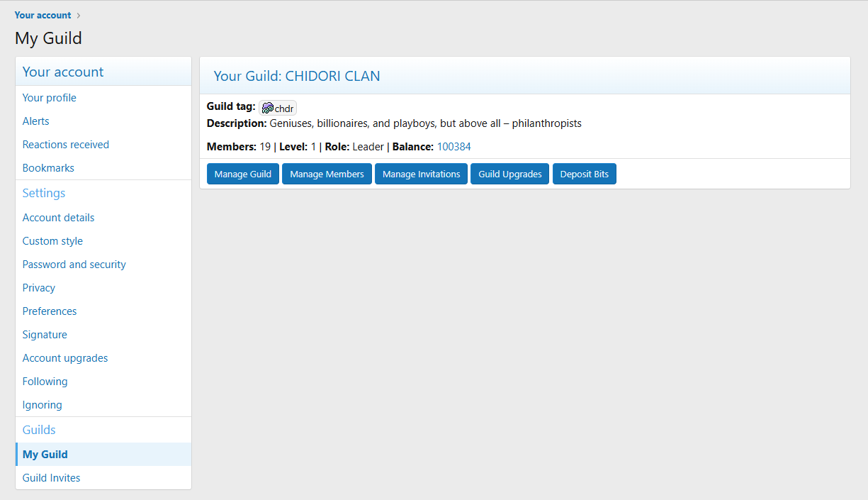Select My Guild in the sidebar

[103, 455]
